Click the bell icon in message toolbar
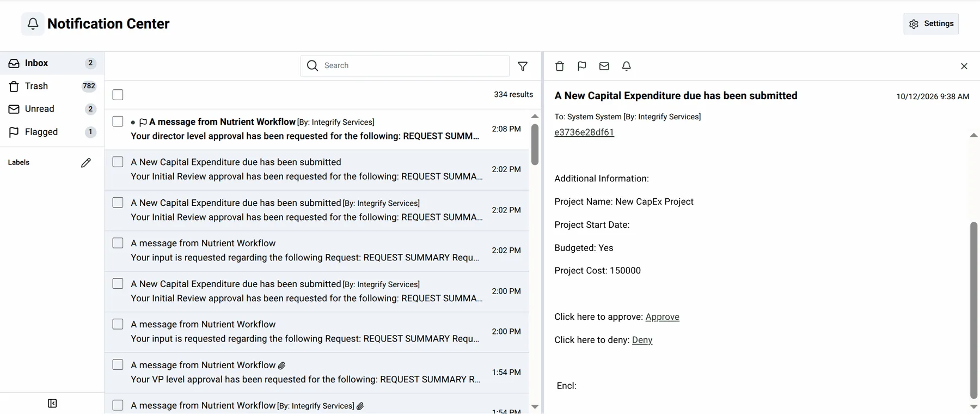The width and height of the screenshot is (980, 414). [627, 66]
